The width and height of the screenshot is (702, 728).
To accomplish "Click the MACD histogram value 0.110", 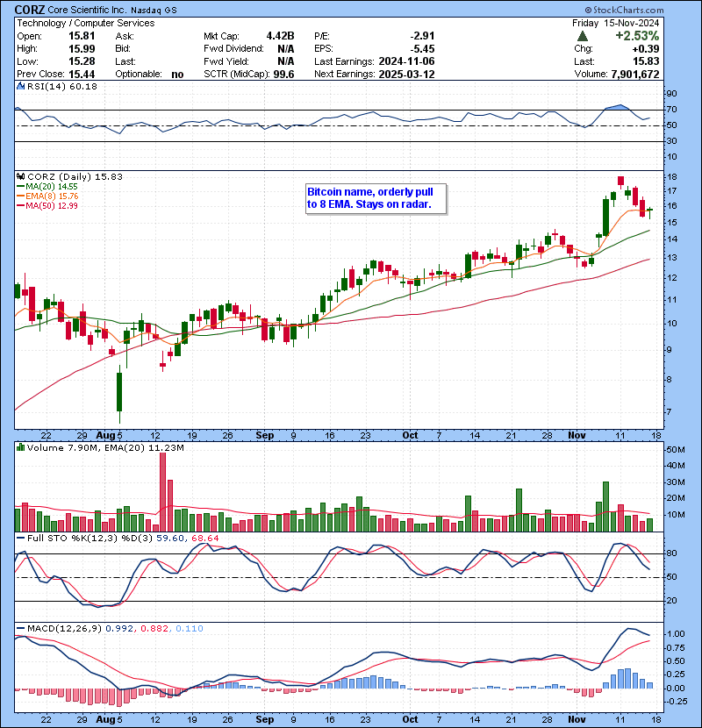I will tap(189, 629).
